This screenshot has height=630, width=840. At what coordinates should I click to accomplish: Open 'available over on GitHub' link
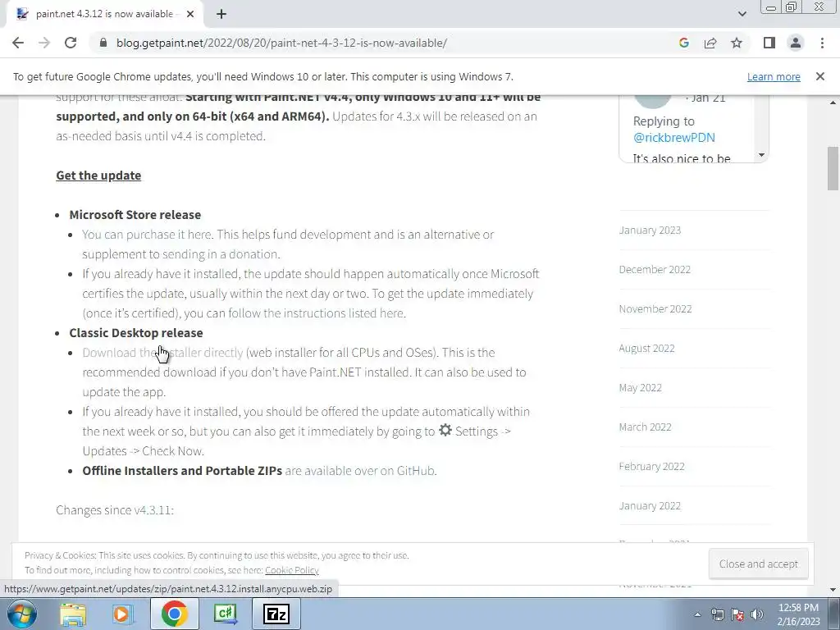[x=361, y=471]
